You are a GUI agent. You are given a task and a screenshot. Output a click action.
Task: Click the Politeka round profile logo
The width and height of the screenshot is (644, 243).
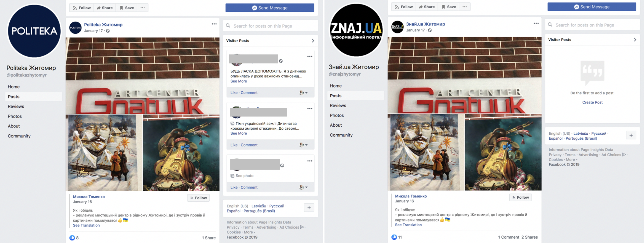(34, 31)
